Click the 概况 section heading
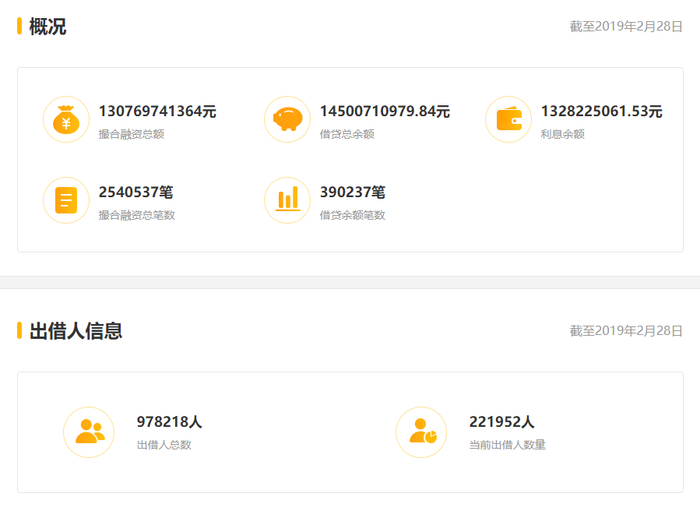Viewport: 700px width, 508px height. 48,26
